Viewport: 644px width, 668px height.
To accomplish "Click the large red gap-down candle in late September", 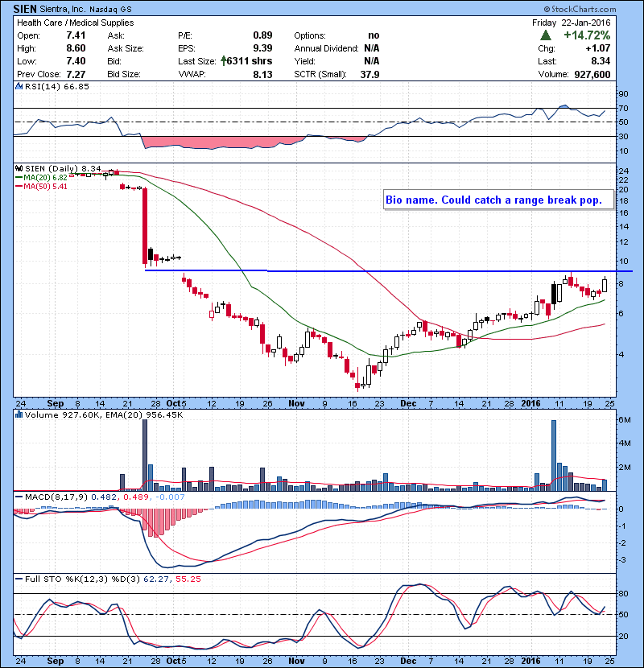I will (x=145, y=226).
